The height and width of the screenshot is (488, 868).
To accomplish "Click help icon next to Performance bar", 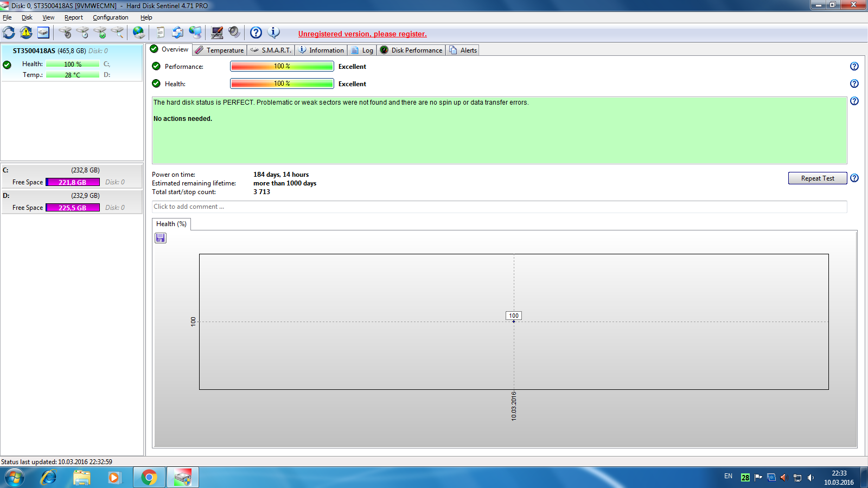I will pos(854,66).
